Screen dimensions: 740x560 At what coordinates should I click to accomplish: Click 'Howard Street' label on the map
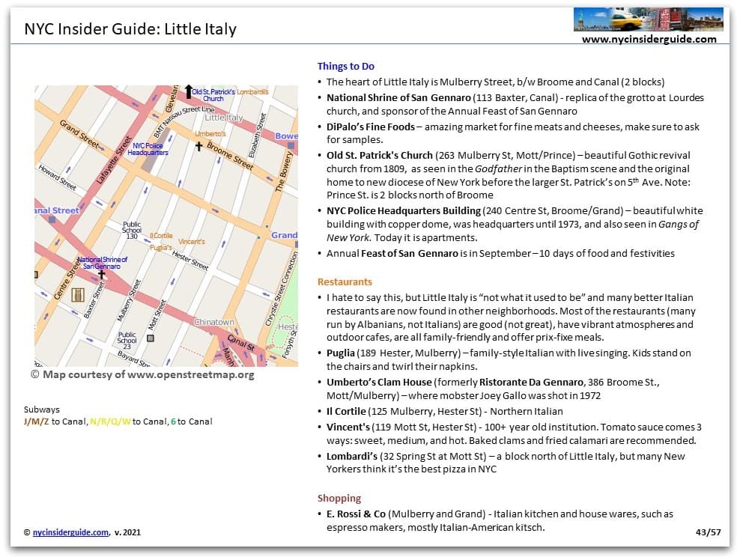[57, 177]
